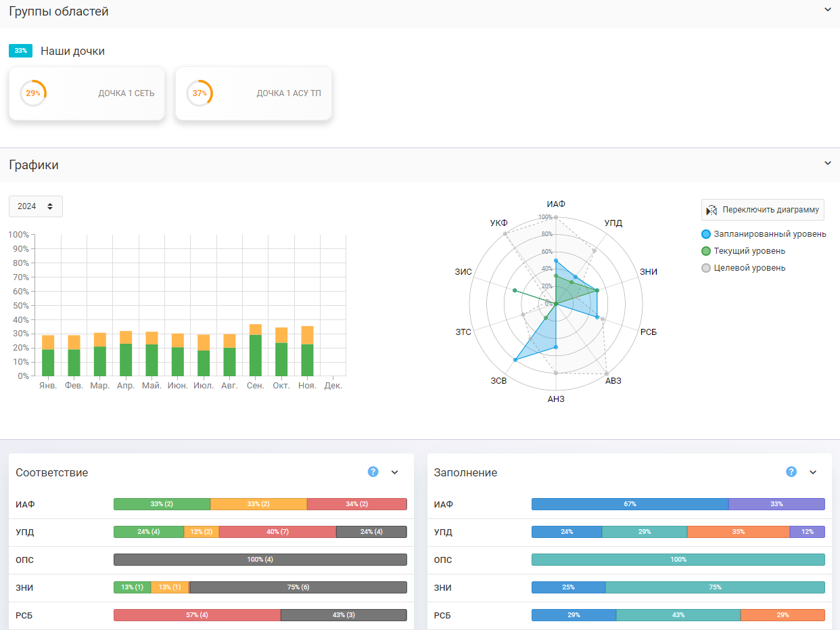Collapse the Заполнение panel with its chevron
840x630 pixels.
(813, 472)
